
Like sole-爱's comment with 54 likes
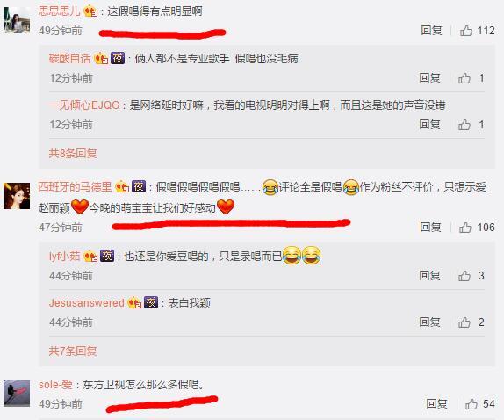pos(472,404)
